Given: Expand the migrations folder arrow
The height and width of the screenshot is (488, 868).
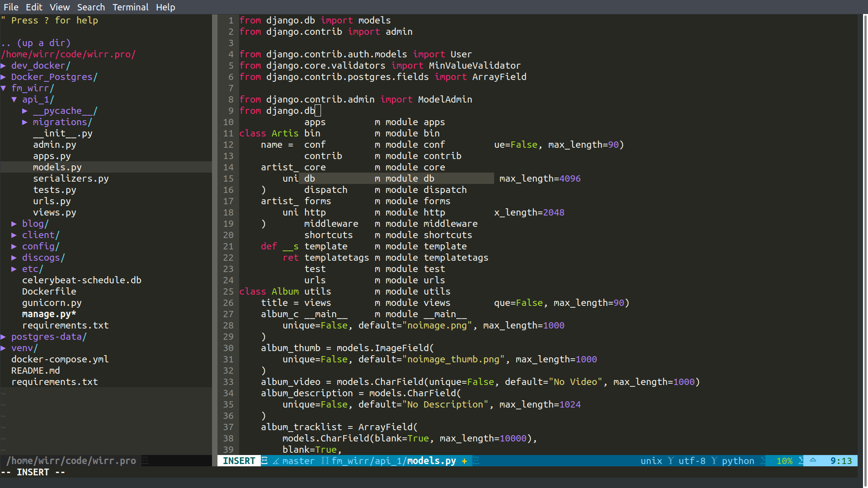Looking at the screenshot, I should point(25,122).
